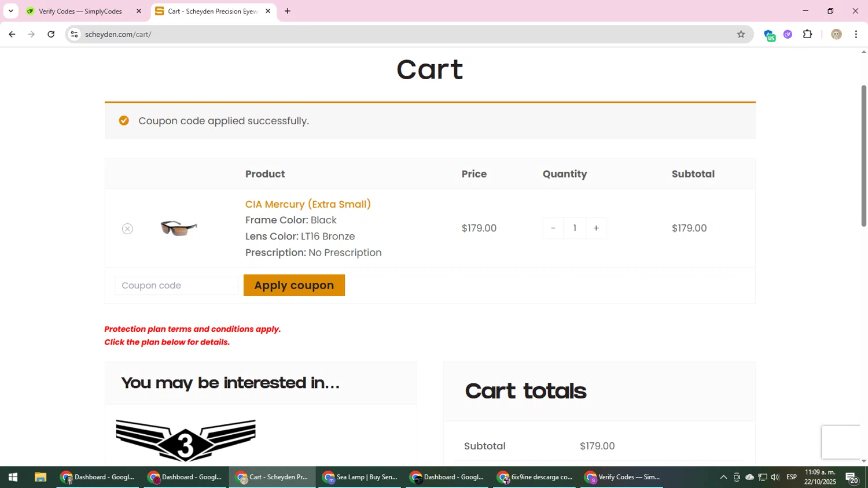This screenshot has height=488, width=868.
Task: Open the blue shopping extension icon
Action: [x=769, y=35]
